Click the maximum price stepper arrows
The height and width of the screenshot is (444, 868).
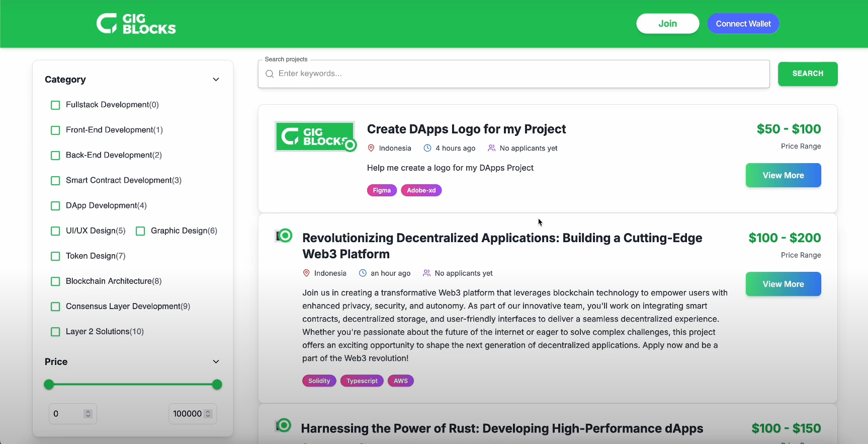tap(208, 414)
